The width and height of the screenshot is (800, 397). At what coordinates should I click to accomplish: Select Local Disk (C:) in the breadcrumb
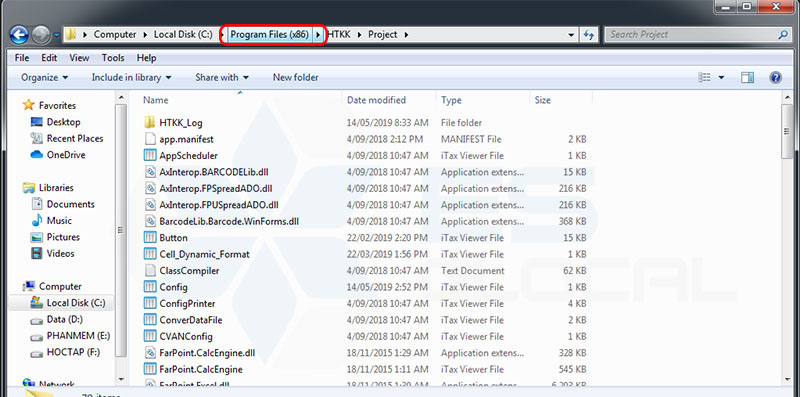[x=183, y=35]
